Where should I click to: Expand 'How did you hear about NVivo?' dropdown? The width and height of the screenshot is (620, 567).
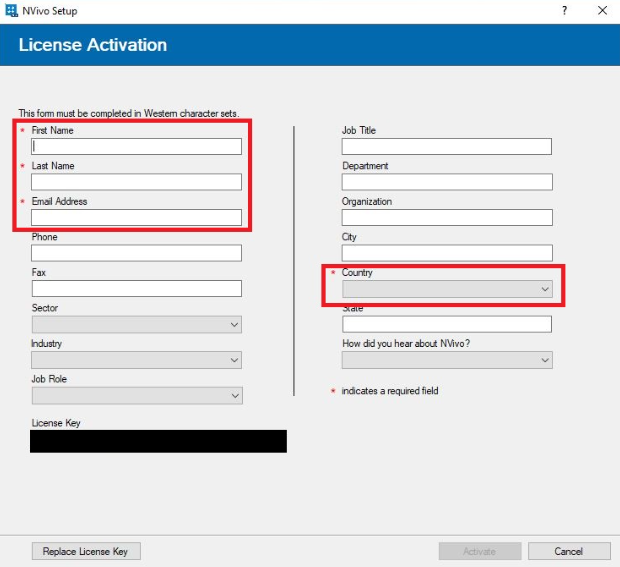(x=447, y=360)
